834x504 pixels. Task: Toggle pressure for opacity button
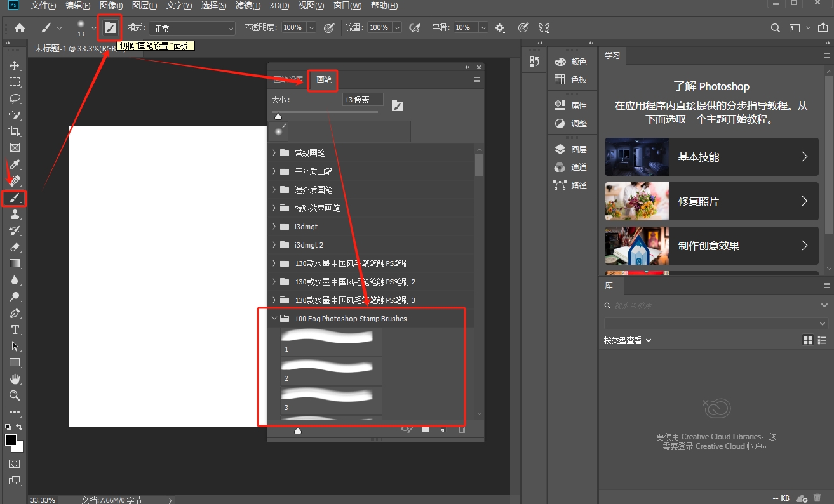[x=329, y=27]
